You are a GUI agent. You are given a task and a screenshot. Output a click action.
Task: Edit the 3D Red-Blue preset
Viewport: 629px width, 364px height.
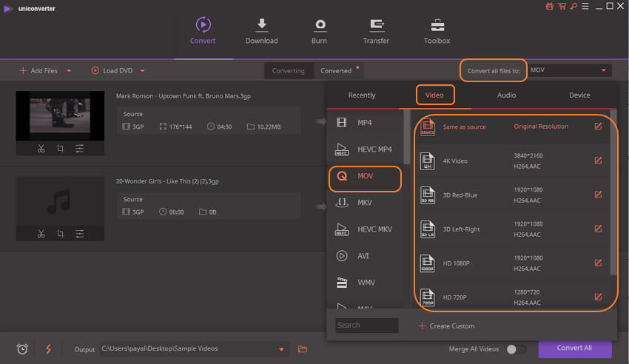click(x=598, y=195)
